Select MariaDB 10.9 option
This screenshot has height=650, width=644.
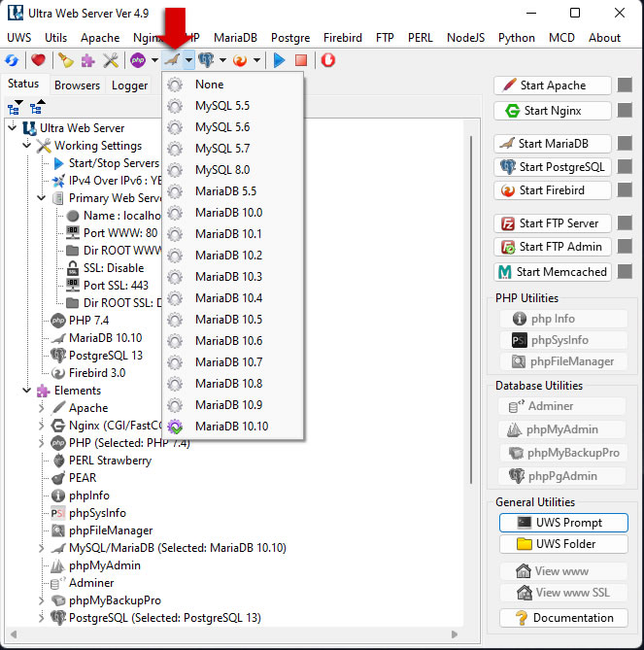click(x=232, y=405)
